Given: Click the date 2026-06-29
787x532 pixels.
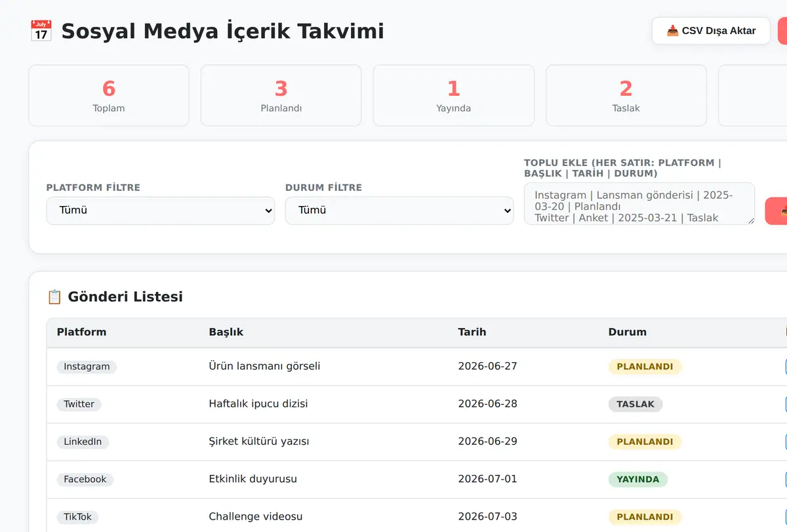Looking at the screenshot, I should pos(488,441).
